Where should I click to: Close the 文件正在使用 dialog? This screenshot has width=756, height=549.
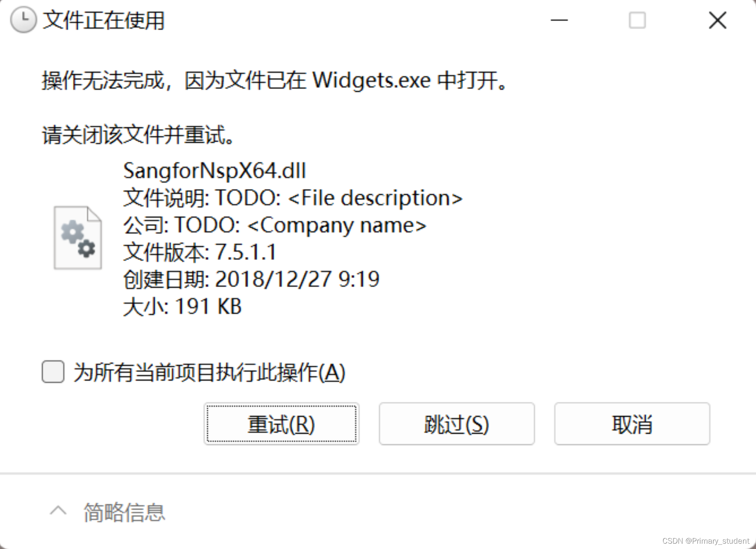pos(718,20)
